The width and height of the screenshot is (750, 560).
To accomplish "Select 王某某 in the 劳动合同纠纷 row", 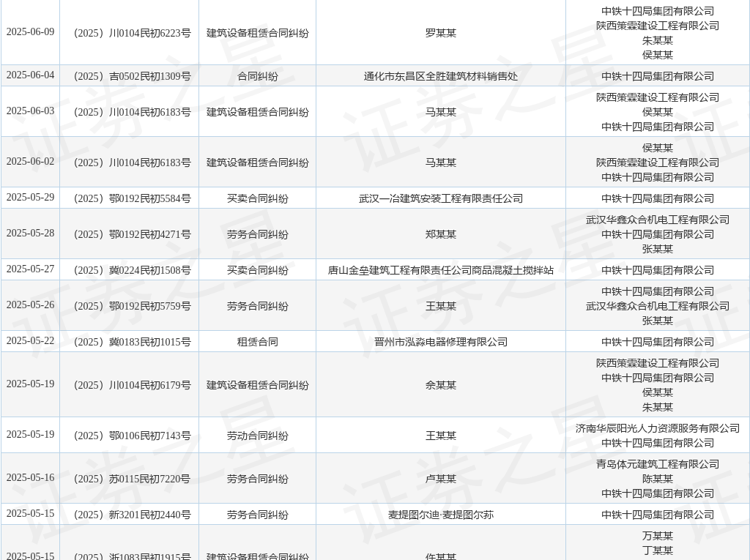I will (x=440, y=436).
